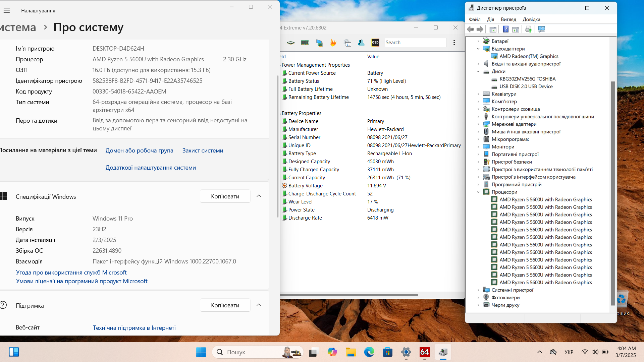
Task: Open Технічна підтримка в Інтернеті link
Action: coord(134,328)
